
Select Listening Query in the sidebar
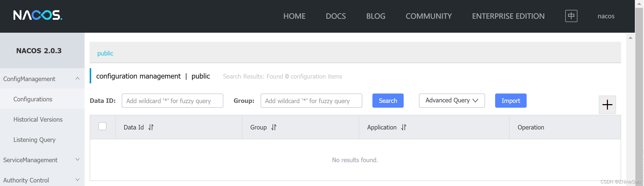pyautogui.click(x=42, y=140)
